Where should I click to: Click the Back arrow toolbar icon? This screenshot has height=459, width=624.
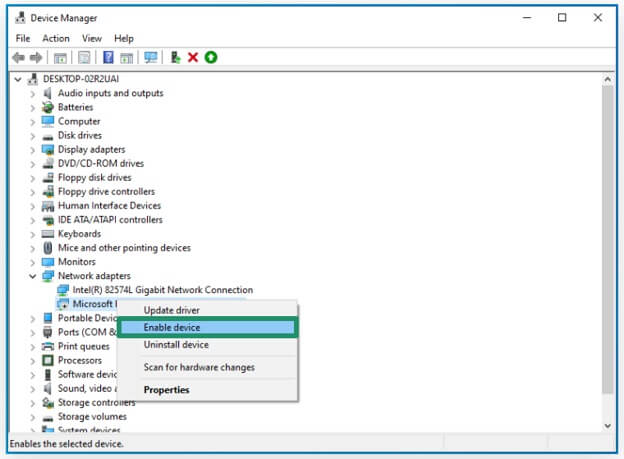[x=18, y=58]
